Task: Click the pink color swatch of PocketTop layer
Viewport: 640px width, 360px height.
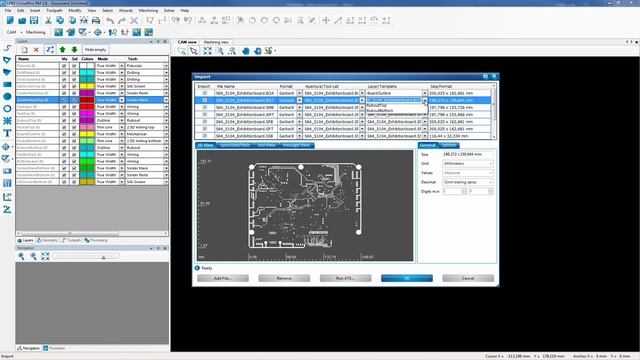Action: pyautogui.click(x=87, y=127)
